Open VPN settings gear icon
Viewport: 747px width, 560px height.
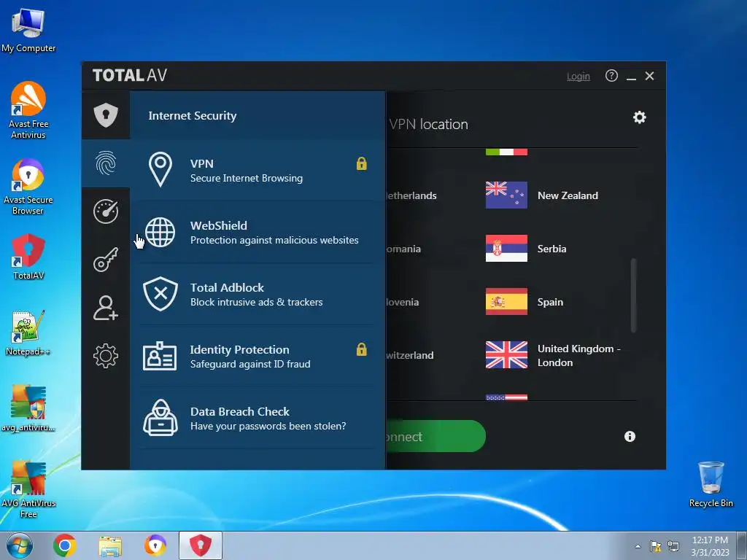click(639, 117)
